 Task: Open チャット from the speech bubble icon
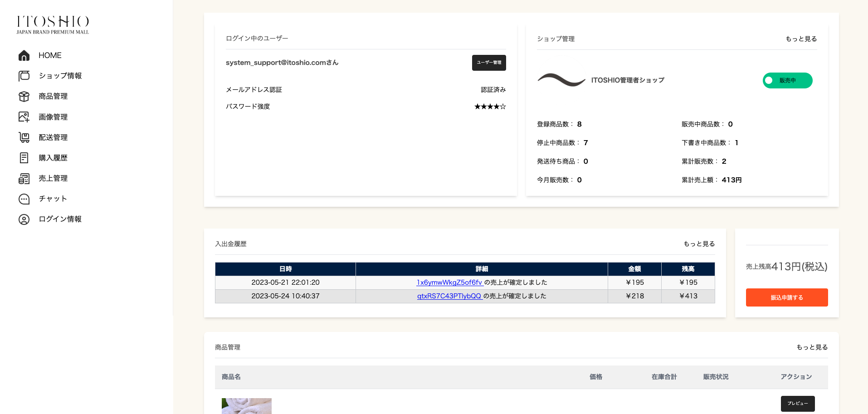coord(24,199)
